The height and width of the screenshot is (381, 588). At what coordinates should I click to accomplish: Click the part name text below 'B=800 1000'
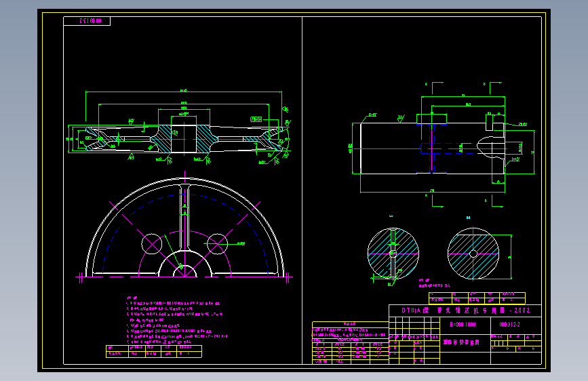pyautogui.click(x=462, y=342)
